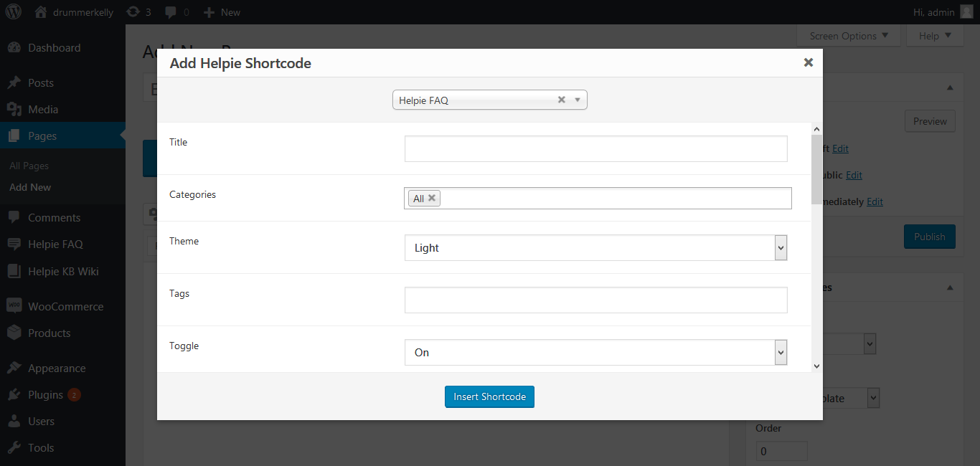Open the site home icon drummerkelly
This screenshot has height=466, width=980.
click(x=41, y=12)
